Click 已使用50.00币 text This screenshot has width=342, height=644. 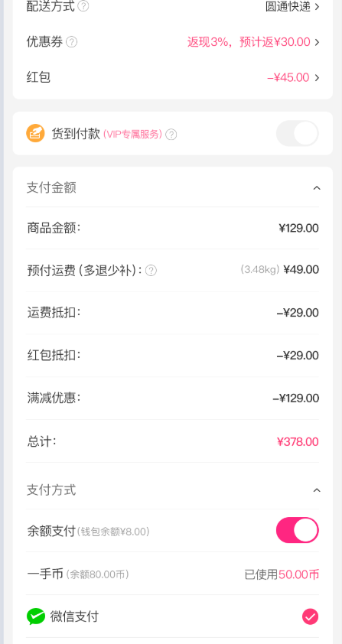pos(282,574)
